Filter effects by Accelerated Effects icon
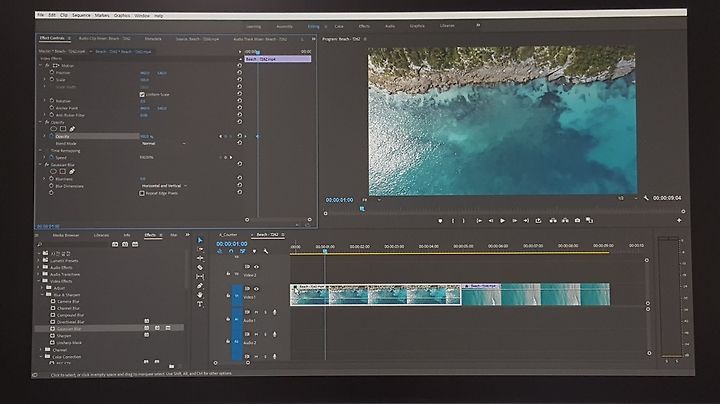Screen dimensions: 720x404 pyautogui.click(x=115, y=245)
